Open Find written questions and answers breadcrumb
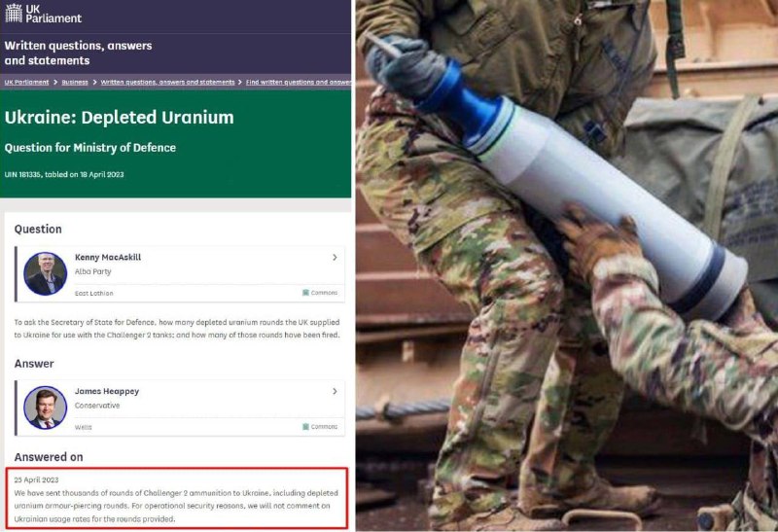Screen dimensions: 778x532 299,83
